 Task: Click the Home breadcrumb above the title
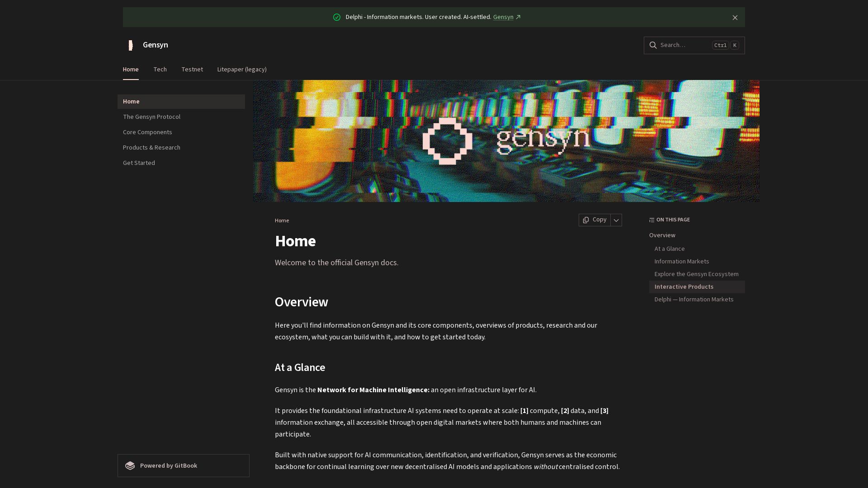point(282,221)
